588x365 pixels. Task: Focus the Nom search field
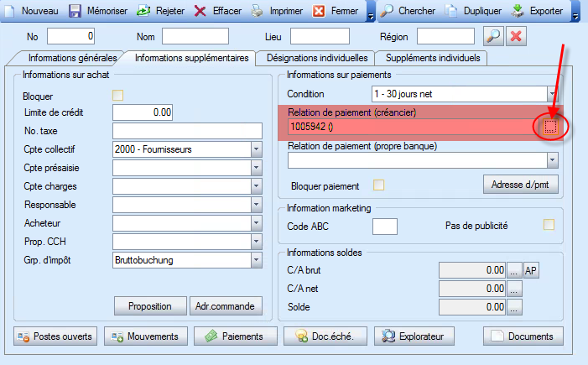(x=195, y=36)
